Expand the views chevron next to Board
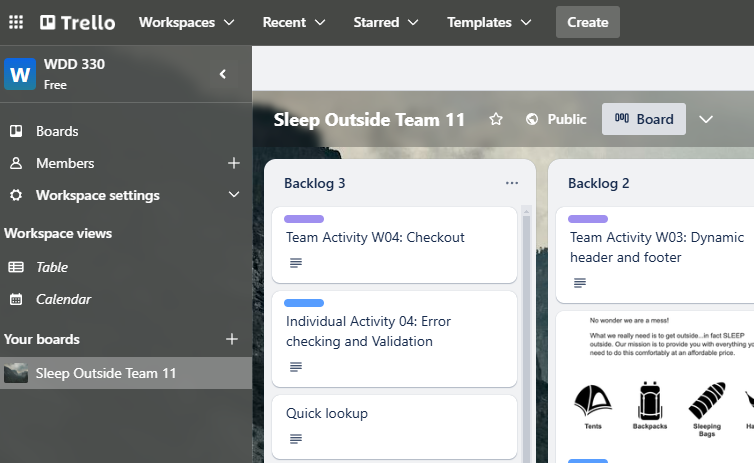This screenshot has height=463, width=754. pyautogui.click(x=705, y=119)
